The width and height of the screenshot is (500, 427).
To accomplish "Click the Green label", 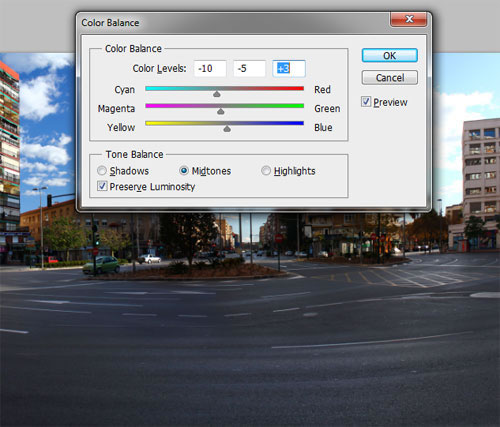I will [x=327, y=109].
